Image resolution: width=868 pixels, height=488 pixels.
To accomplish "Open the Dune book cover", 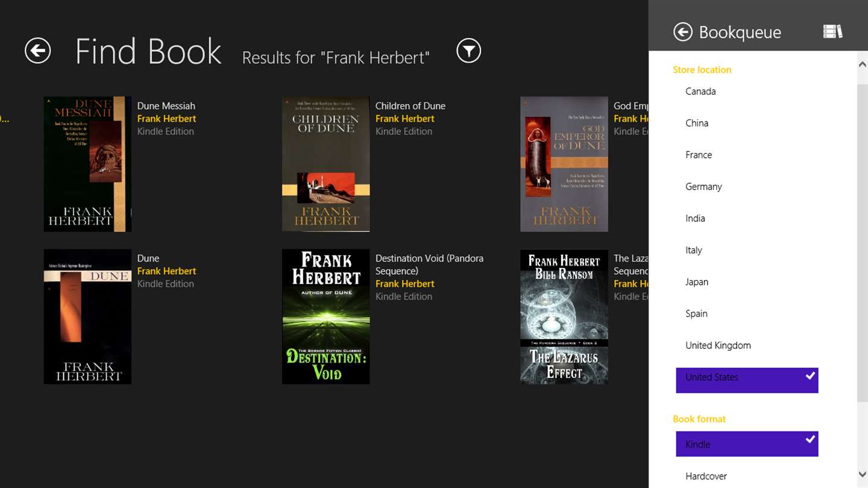I will pyautogui.click(x=87, y=316).
